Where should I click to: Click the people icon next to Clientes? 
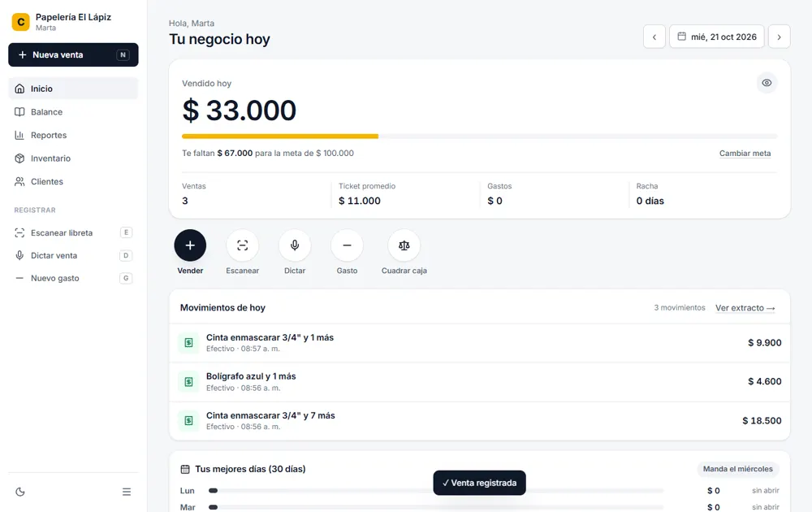click(x=19, y=181)
